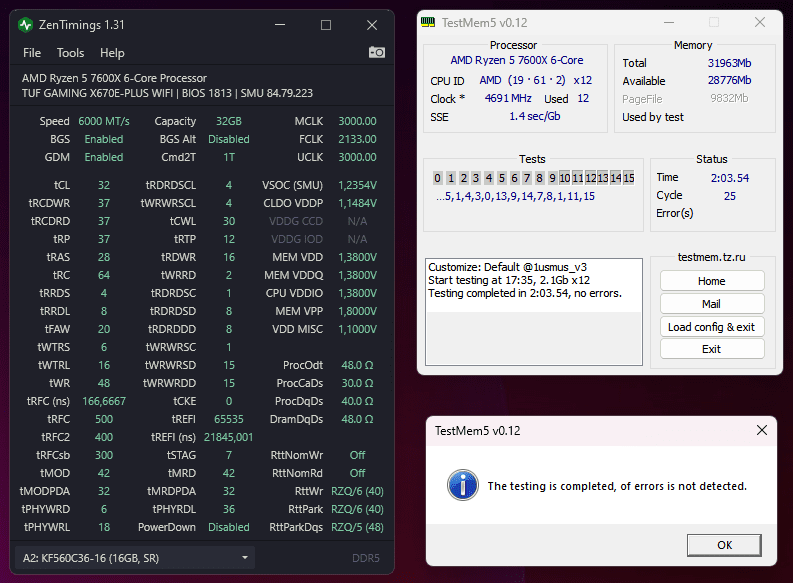
Task: Open the Tools menu in ZenTimings
Action: tap(70, 53)
